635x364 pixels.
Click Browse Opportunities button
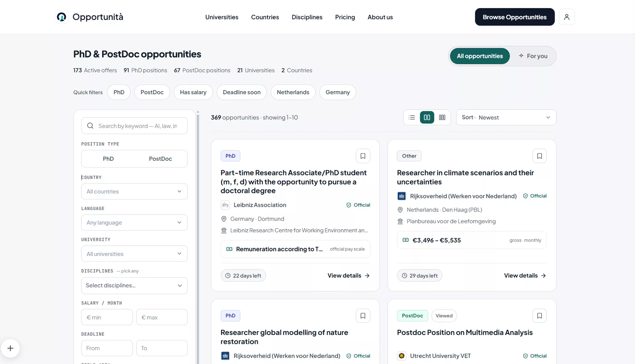[514, 17]
